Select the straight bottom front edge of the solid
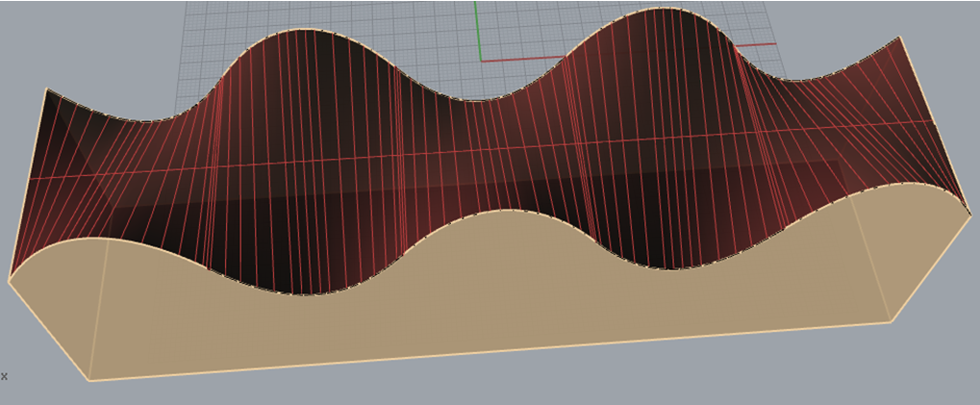 pyautogui.click(x=481, y=352)
